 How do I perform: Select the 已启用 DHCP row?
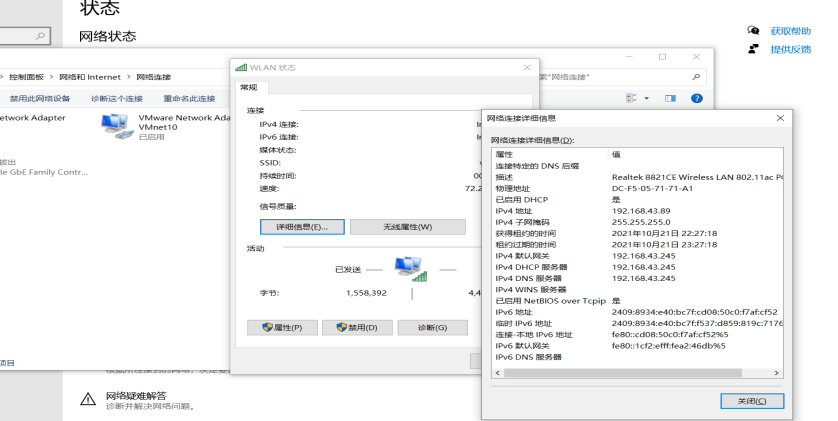[x=638, y=199]
